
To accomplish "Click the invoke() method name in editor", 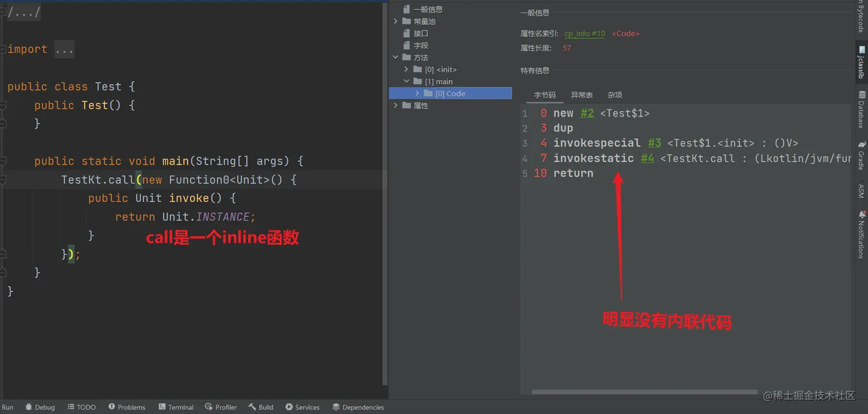I will pyautogui.click(x=189, y=198).
